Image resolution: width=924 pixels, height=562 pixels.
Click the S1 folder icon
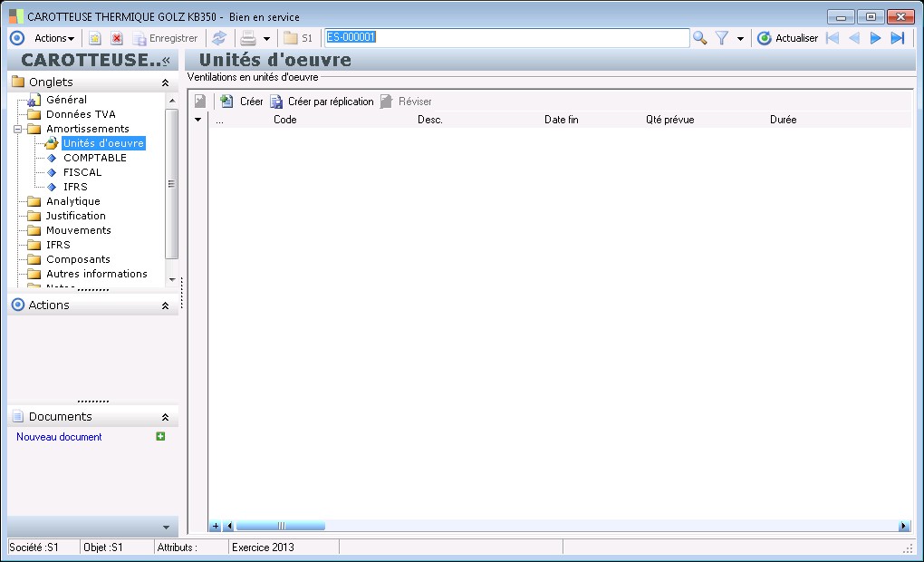pos(291,38)
